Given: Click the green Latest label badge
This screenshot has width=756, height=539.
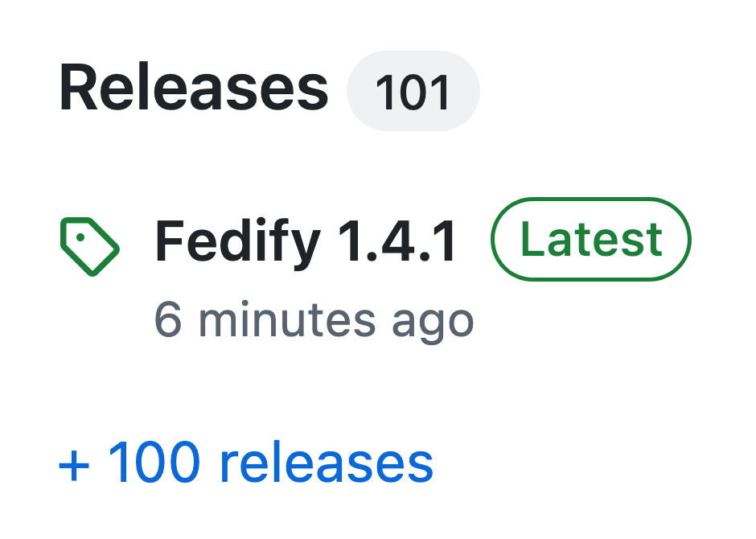Looking at the screenshot, I should [591, 239].
